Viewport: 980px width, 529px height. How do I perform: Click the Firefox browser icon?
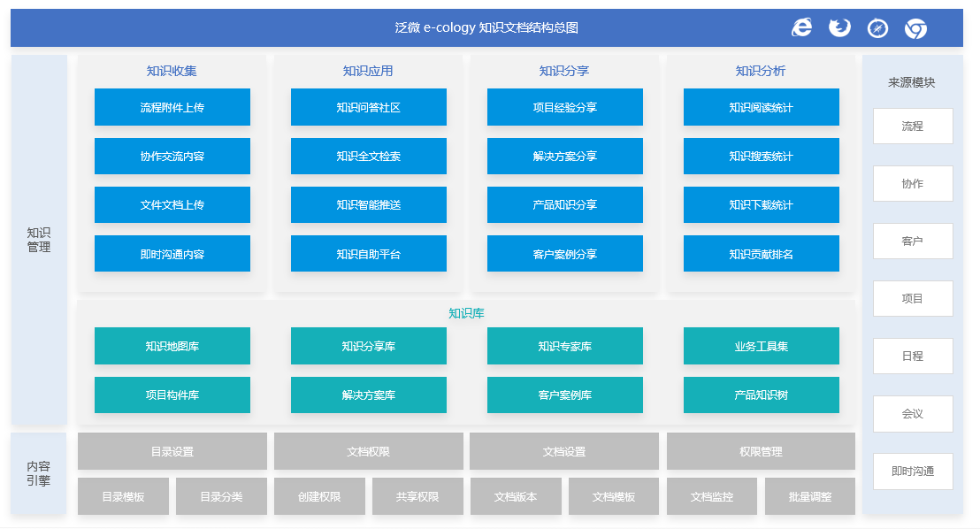[839, 27]
